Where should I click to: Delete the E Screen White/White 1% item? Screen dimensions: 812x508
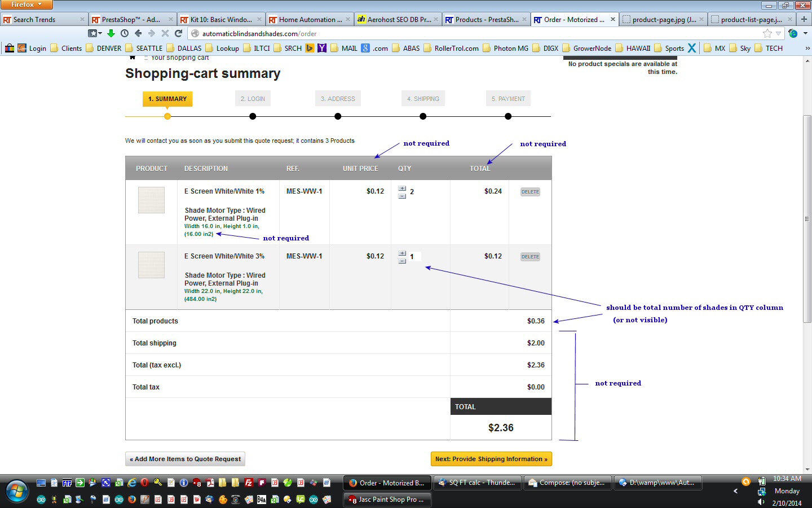pyautogui.click(x=530, y=192)
